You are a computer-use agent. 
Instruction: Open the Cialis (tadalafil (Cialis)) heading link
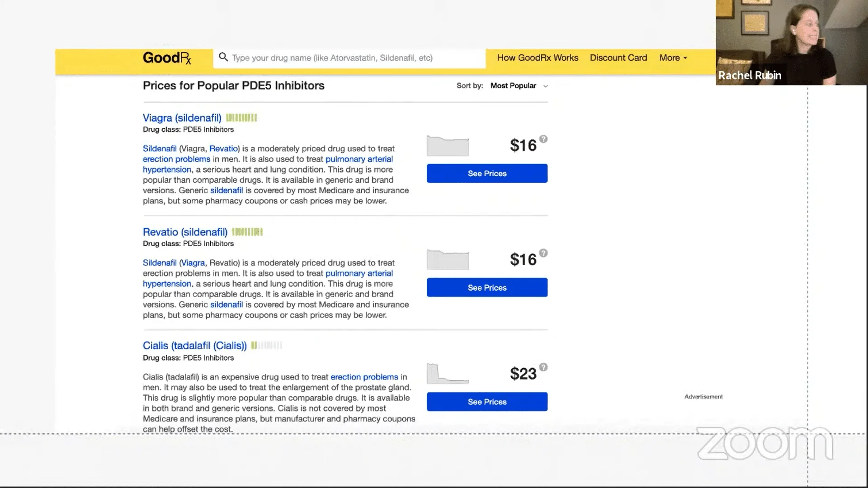195,346
